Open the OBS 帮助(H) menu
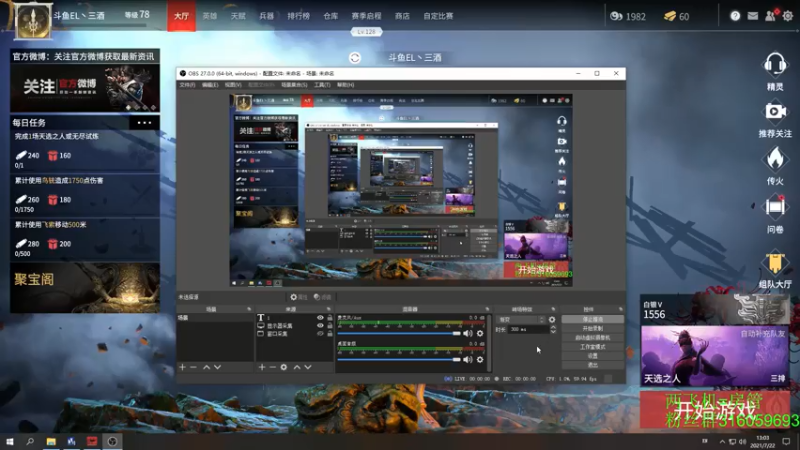This screenshot has height=450, width=800. point(345,85)
